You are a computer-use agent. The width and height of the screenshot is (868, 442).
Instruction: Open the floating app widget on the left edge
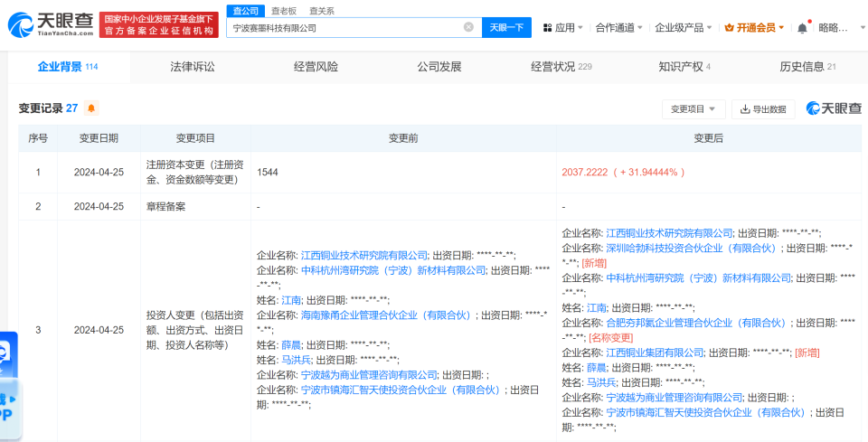coord(9,386)
